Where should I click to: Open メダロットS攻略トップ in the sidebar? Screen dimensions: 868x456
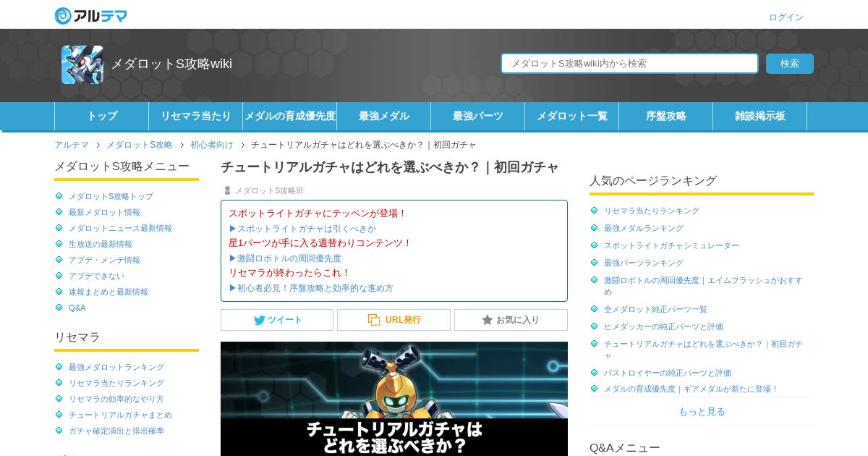pos(111,196)
